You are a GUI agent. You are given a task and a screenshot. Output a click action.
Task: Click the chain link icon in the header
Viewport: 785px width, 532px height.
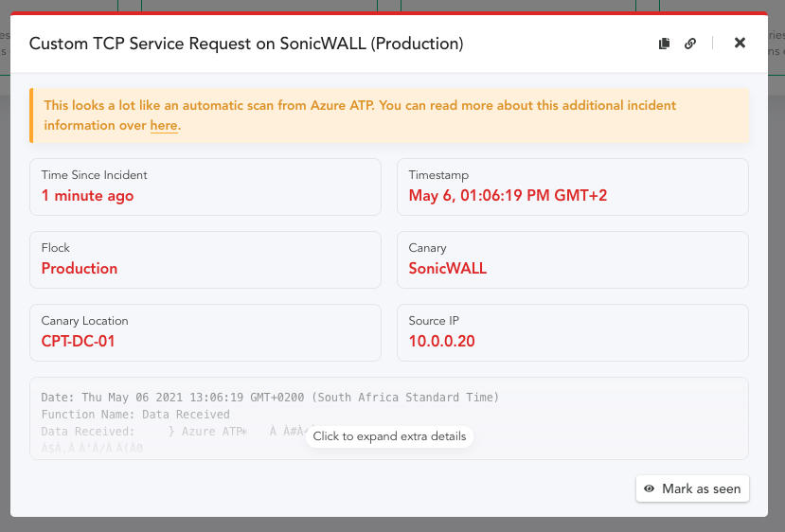tap(690, 44)
